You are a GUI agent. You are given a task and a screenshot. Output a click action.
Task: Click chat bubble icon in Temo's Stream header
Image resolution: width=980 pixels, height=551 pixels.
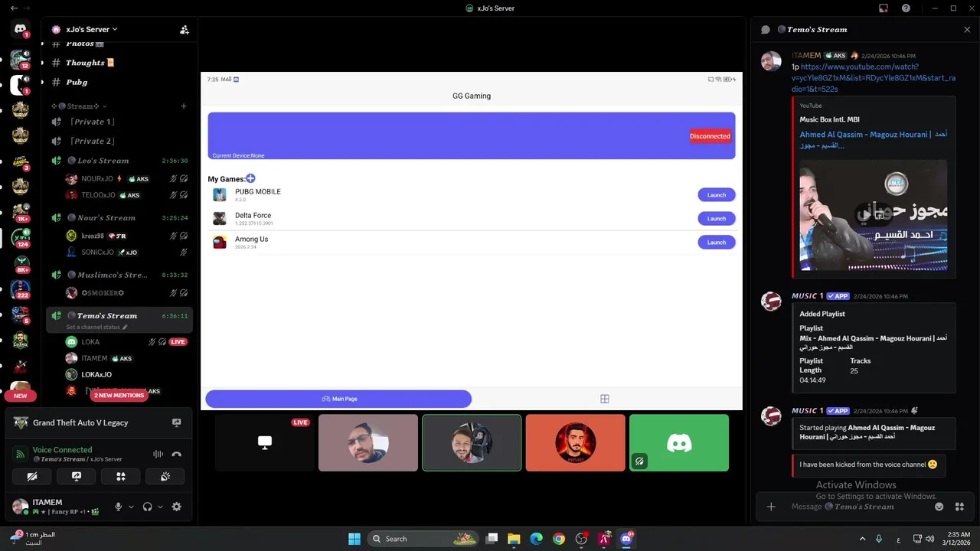765,30
